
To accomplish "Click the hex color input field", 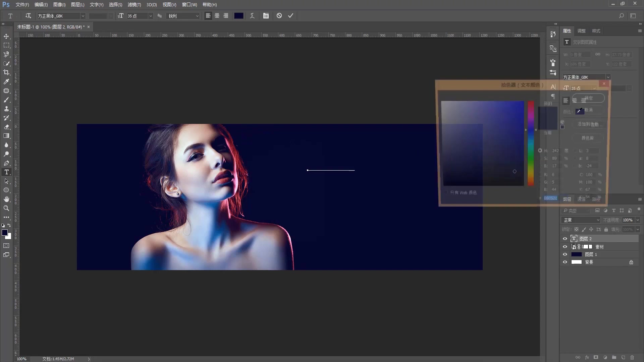I will 550,198.
